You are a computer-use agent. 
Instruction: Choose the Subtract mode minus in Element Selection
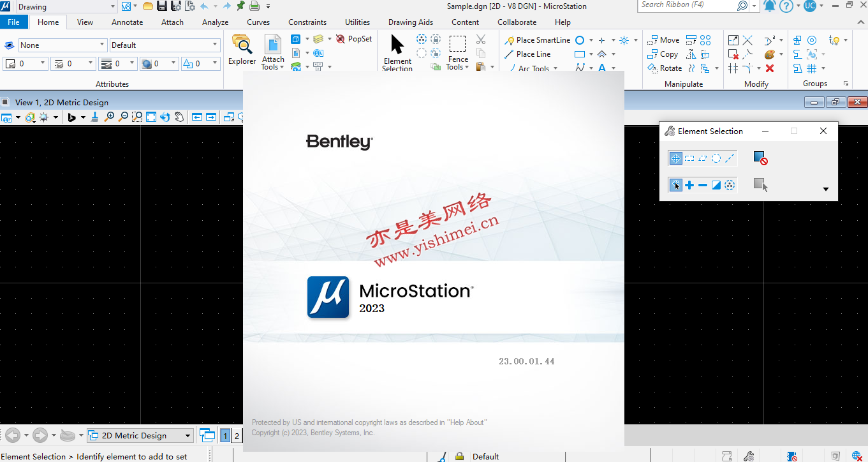coord(703,185)
